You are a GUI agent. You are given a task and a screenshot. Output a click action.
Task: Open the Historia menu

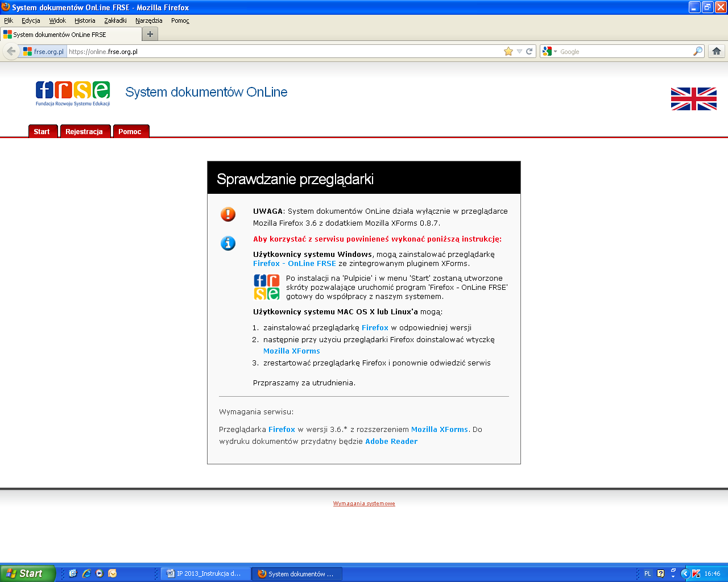coord(85,20)
